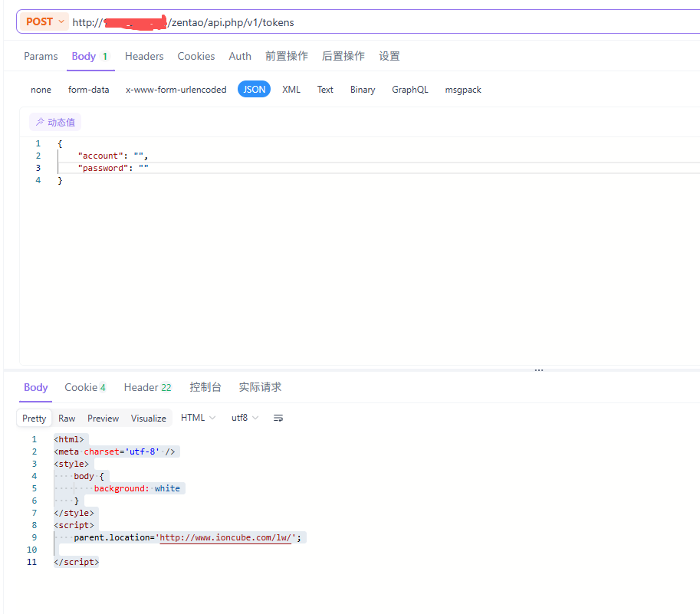Open the Headers tab
Viewport: 700px width, 614px height.
click(144, 56)
